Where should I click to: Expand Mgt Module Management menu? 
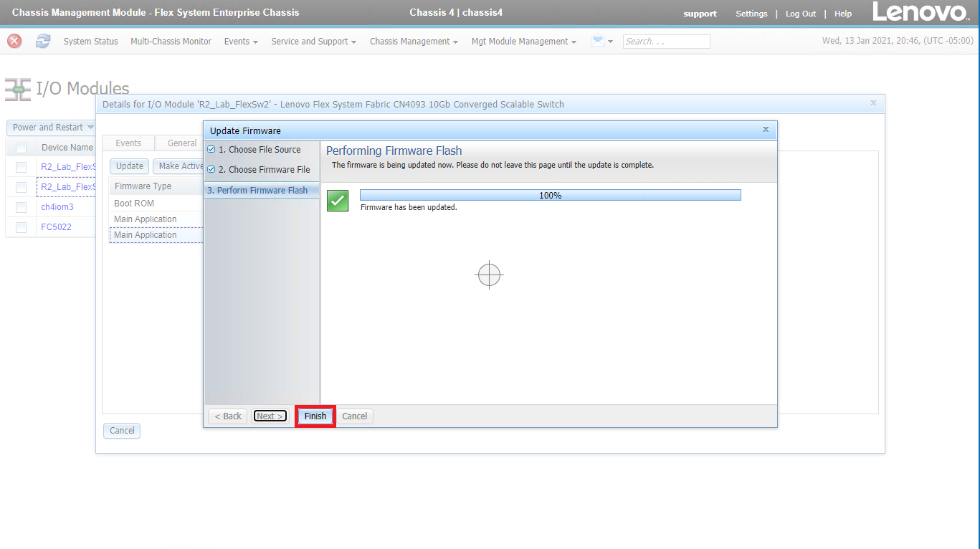point(523,42)
